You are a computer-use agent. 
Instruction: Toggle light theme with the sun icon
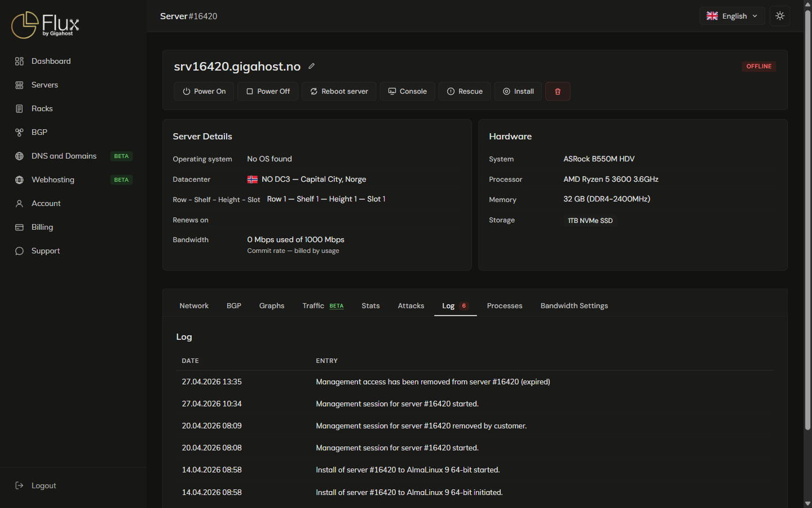tap(780, 16)
